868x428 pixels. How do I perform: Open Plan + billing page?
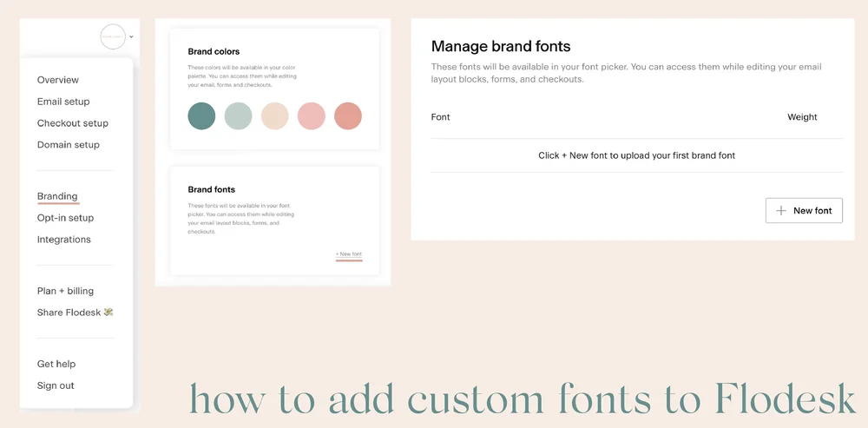click(65, 291)
